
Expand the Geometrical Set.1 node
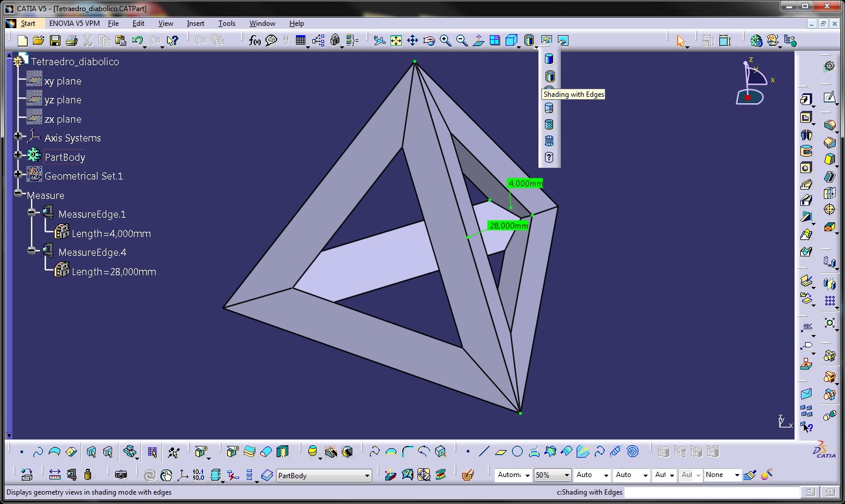[18, 174]
